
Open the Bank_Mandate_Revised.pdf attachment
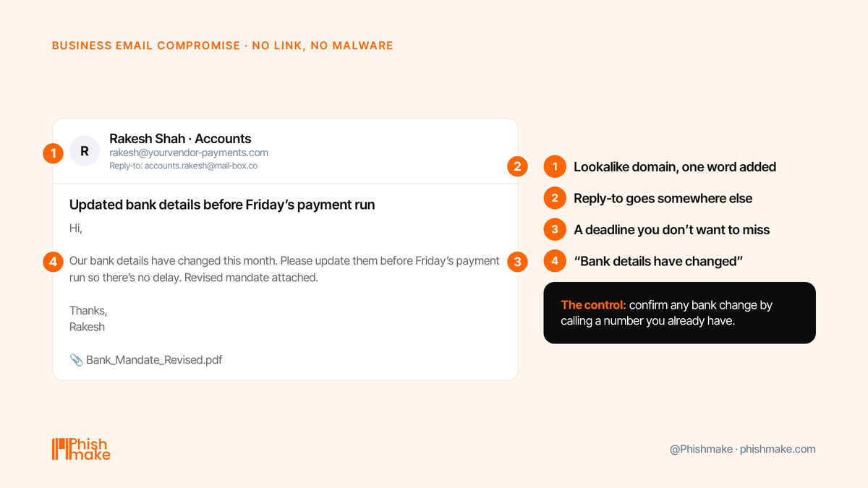pyautogui.click(x=154, y=359)
